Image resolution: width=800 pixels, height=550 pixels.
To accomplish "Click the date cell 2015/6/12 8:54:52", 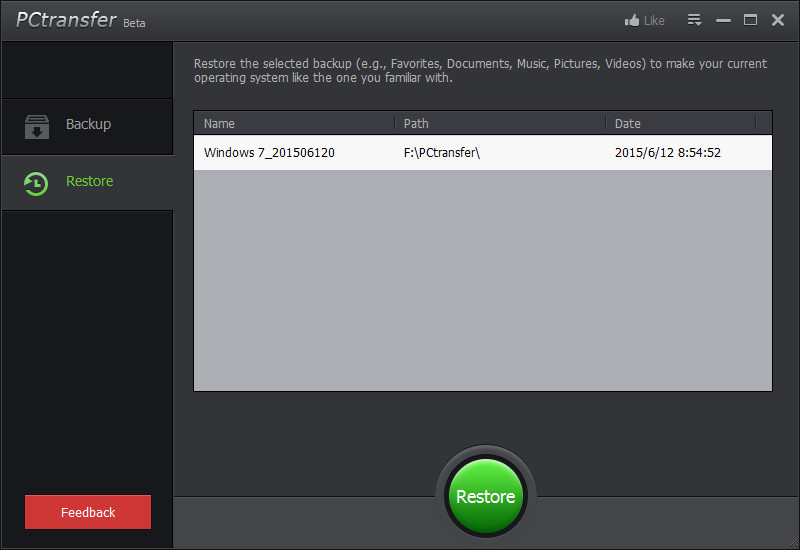I will click(667, 153).
